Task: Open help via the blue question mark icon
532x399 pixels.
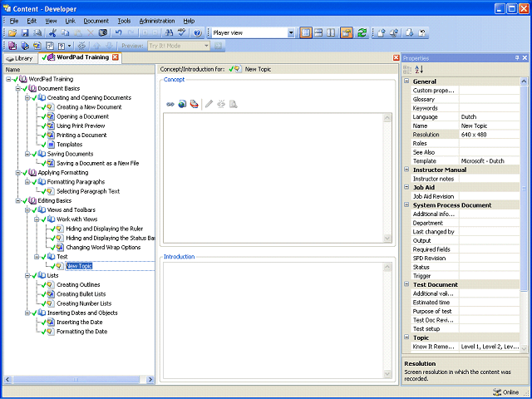Action: click(x=198, y=33)
